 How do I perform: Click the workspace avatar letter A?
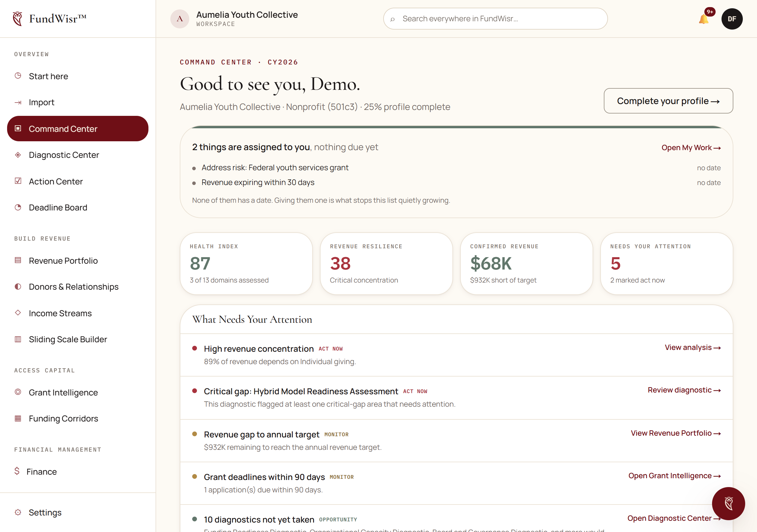coord(180,19)
